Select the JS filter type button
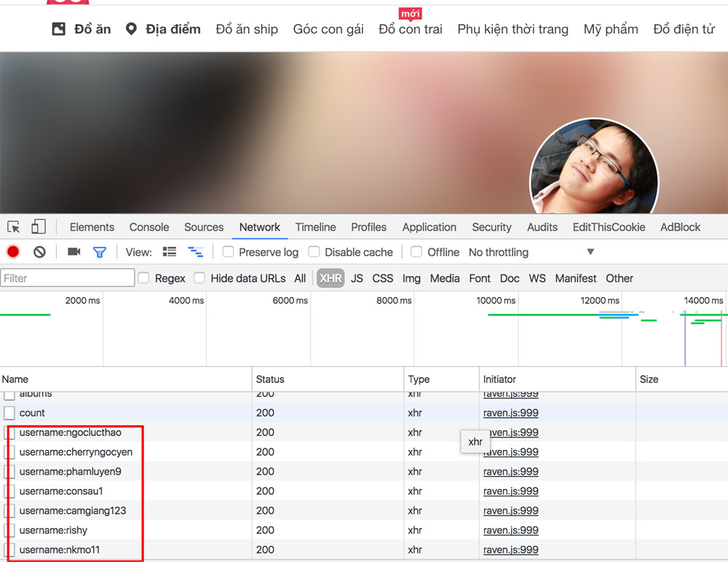Screen dimensions: 728x562 click(x=357, y=278)
